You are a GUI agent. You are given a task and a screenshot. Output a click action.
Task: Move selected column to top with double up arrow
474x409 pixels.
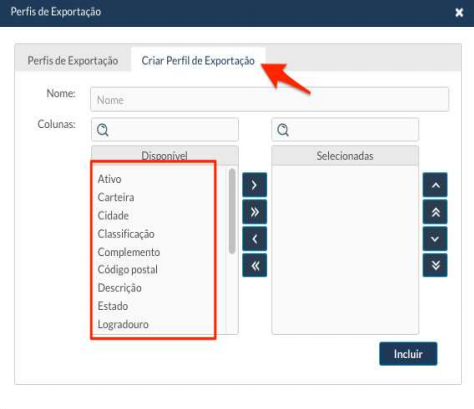point(435,212)
